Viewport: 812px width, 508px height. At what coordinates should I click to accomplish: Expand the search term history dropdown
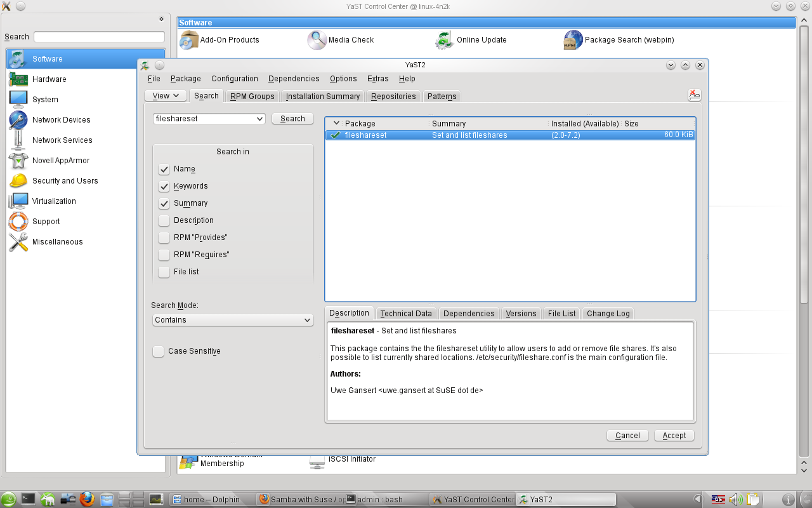click(x=259, y=119)
